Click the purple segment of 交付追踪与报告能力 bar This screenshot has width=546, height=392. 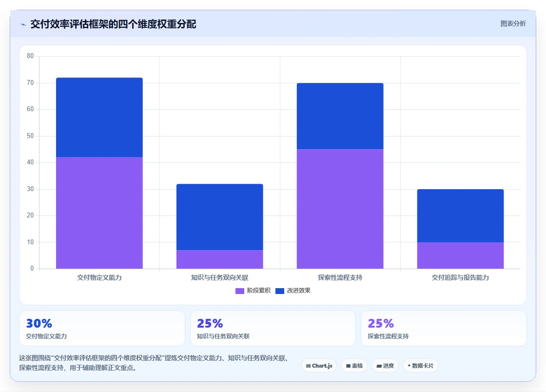460,255
